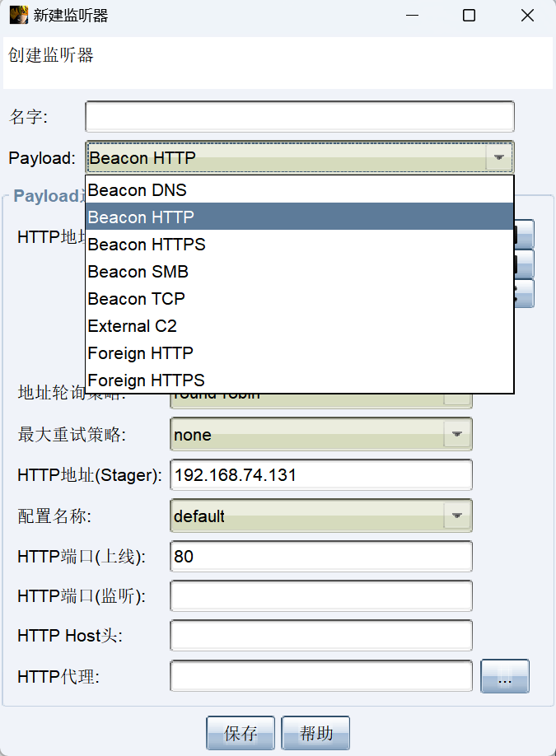Image resolution: width=556 pixels, height=756 pixels.
Task: Expand the 最大重试策略 dropdown
Action: (457, 435)
